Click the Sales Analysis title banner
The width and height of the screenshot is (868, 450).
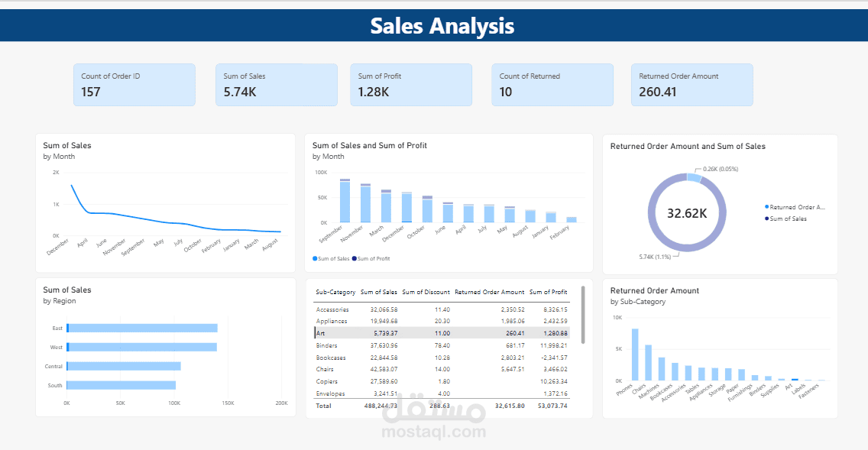(x=434, y=25)
